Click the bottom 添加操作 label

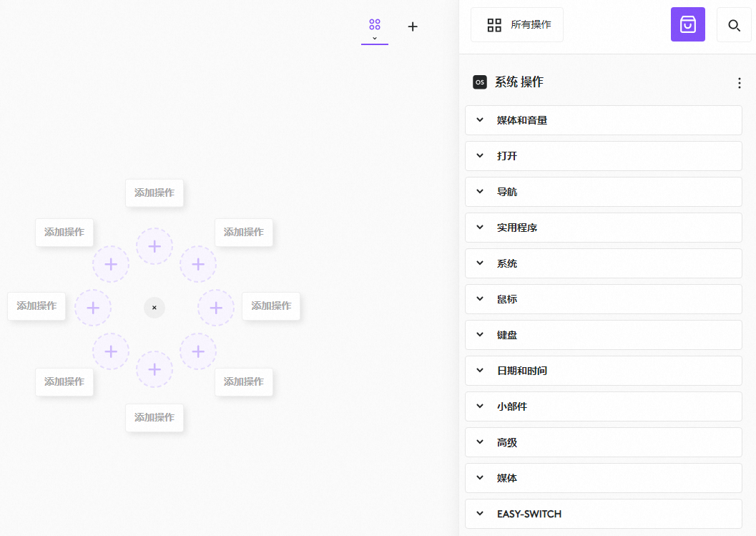(x=154, y=418)
